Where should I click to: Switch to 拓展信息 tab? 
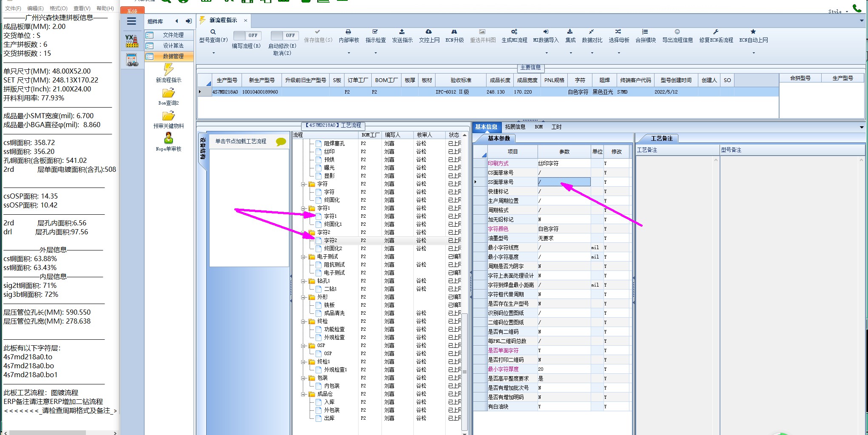515,127
